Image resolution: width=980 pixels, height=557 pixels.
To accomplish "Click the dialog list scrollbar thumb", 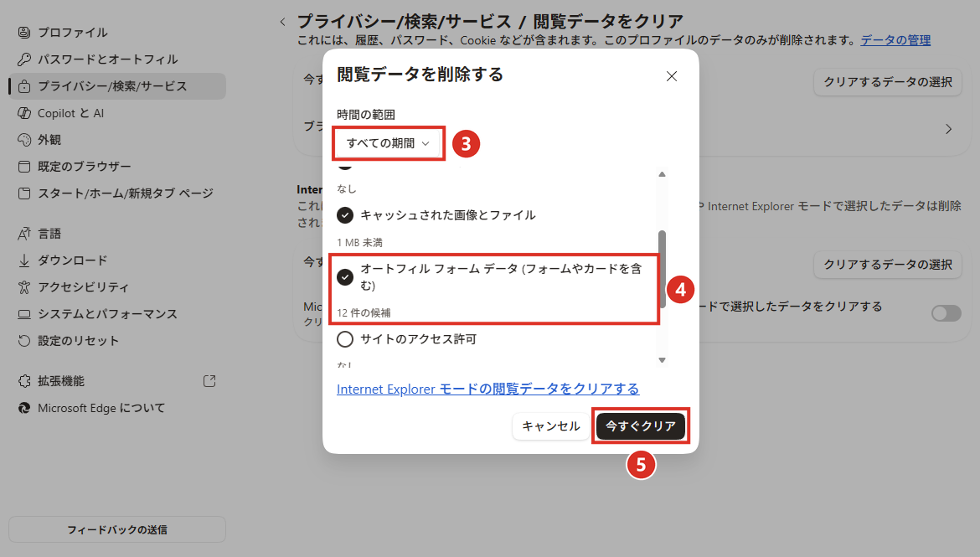I will tap(662, 270).
